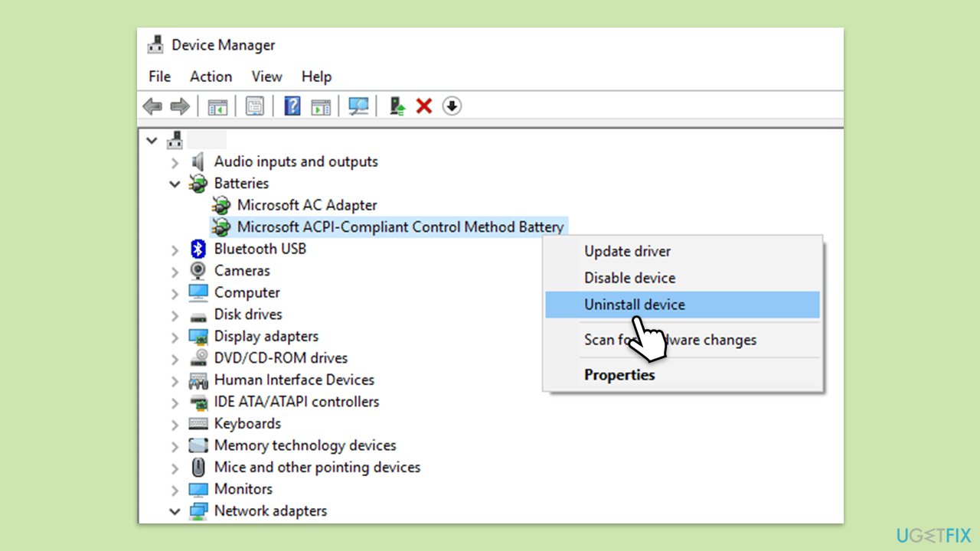Click the Forward arrow toolbar icon
The image size is (980, 551).
click(180, 106)
